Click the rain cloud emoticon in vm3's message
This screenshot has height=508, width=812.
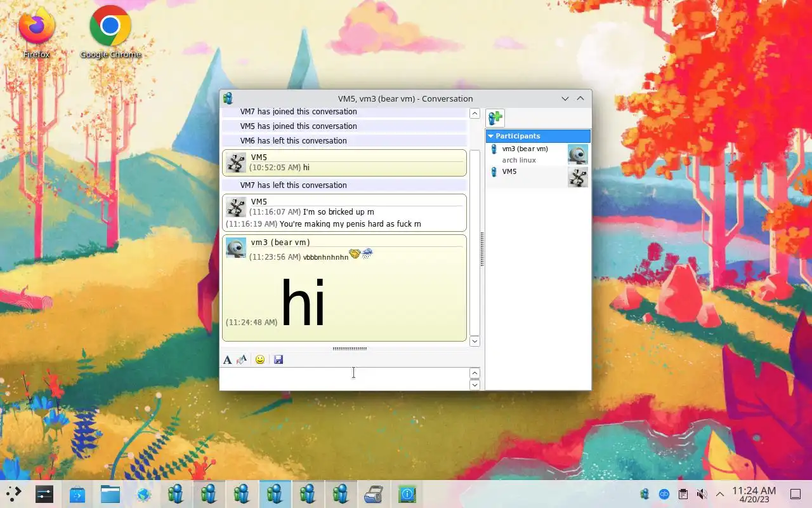367,253
